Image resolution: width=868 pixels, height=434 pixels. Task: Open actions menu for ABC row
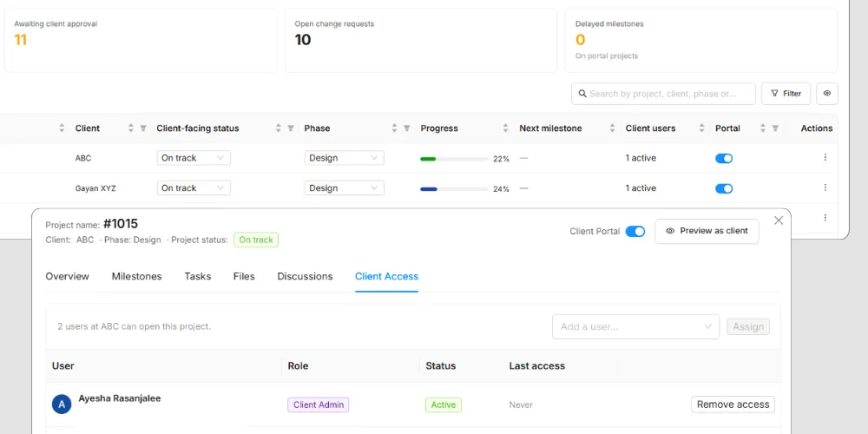coord(825,158)
